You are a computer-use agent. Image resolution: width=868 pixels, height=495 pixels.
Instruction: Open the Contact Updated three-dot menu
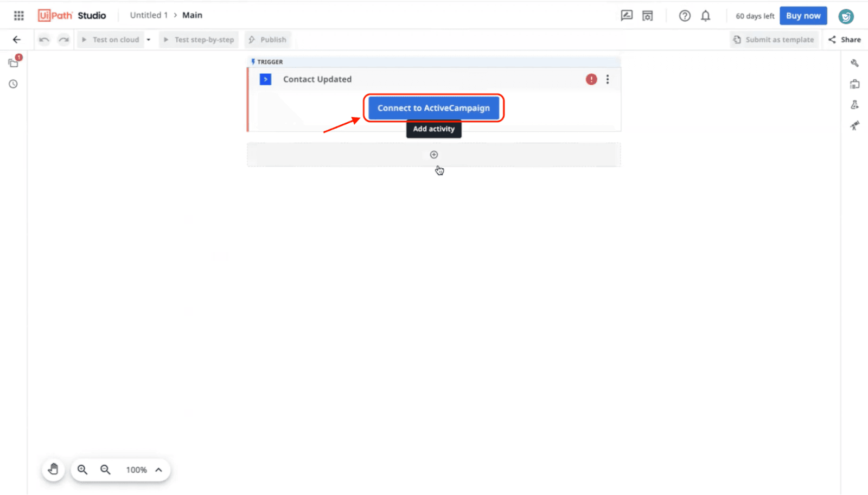[608, 79]
